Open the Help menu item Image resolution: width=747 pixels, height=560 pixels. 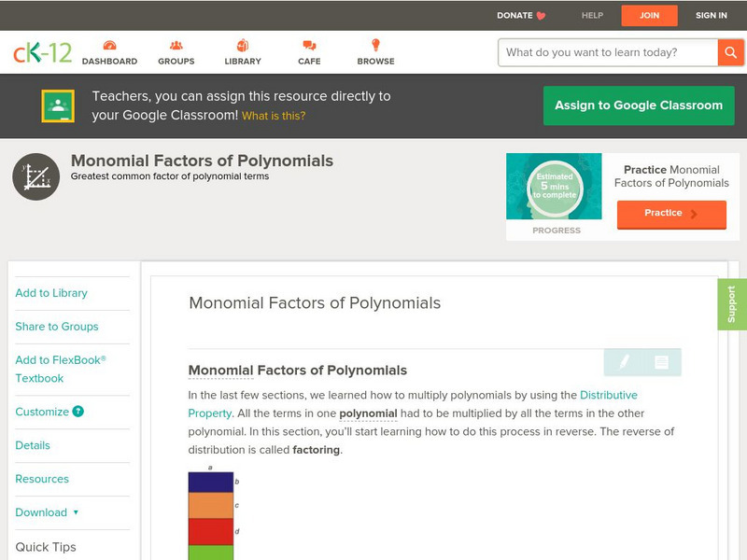[592, 16]
